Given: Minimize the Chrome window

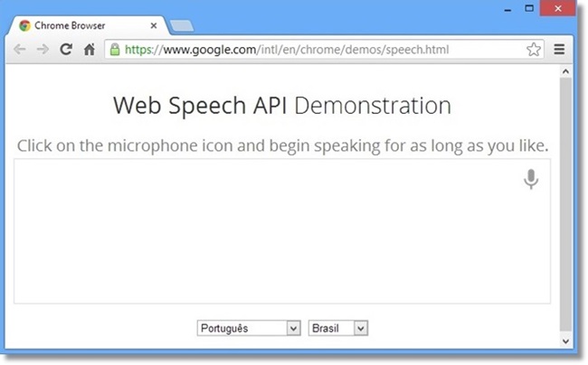Looking at the screenshot, I should pyautogui.click(x=507, y=9).
